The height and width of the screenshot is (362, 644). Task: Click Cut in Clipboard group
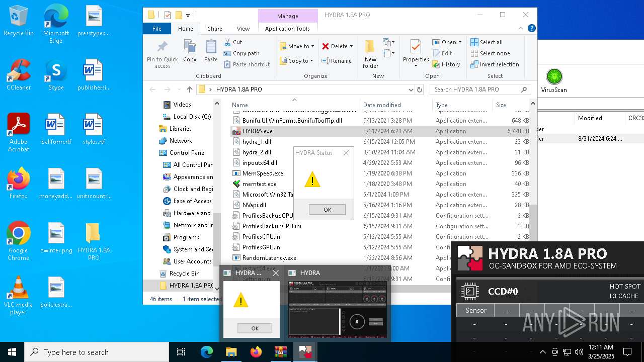click(233, 42)
